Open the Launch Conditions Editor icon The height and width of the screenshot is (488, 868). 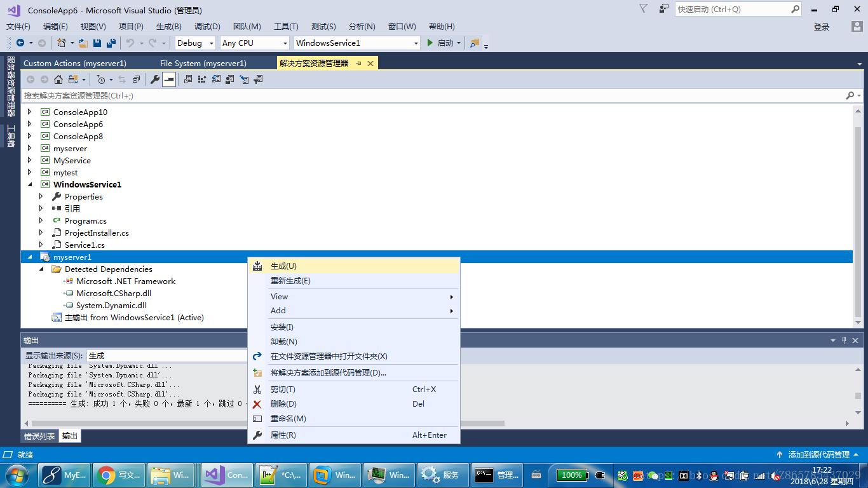[258, 79]
